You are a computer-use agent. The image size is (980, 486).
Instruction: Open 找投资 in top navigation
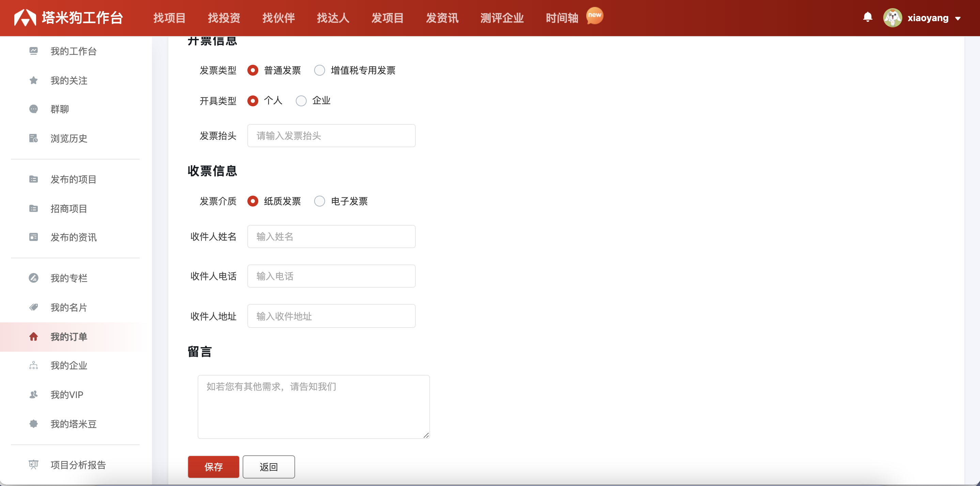pyautogui.click(x=224, y=18)
